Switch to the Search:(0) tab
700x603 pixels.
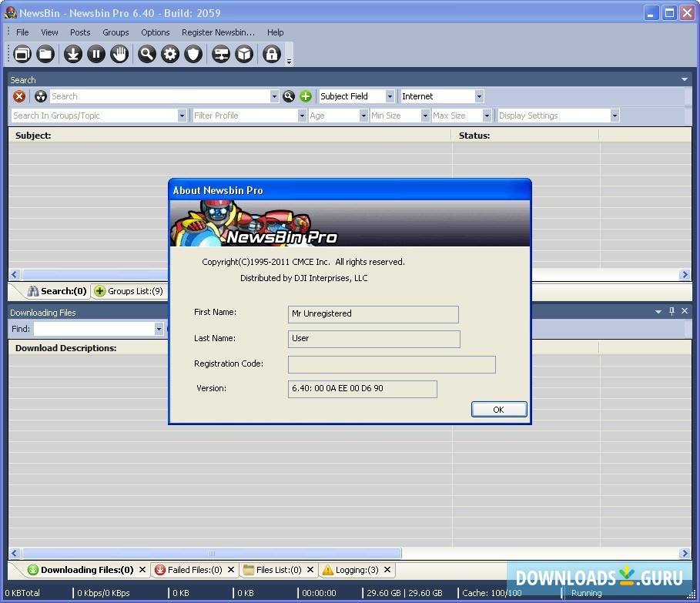(x=57, y=291)
